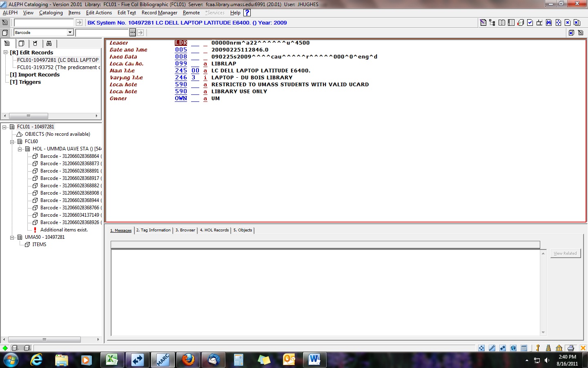Launch Firefox from the Windows taskbar
The image size is (588, 368).
pyautogui.click(x=188, y=360)
